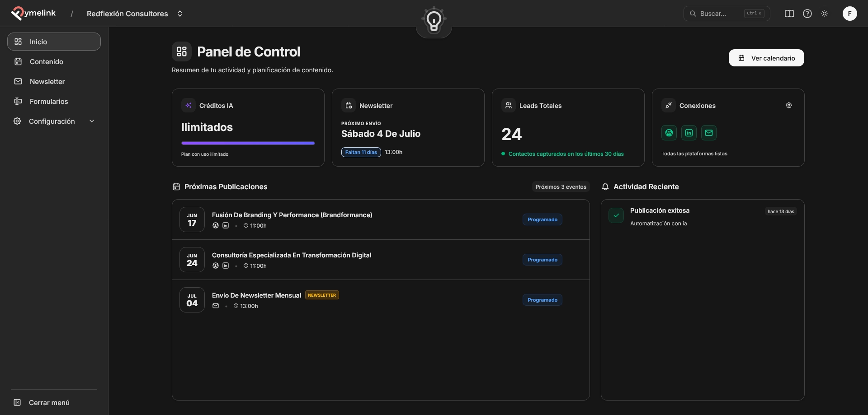Click the yellow NEWSLETTER tag
Screen dimensions: 868x415
322,295
